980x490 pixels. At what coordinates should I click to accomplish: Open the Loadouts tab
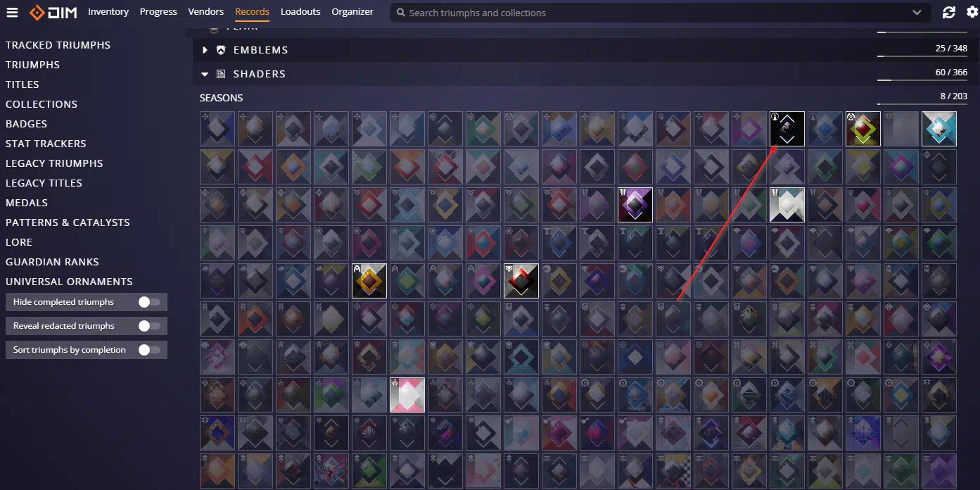pos(300,12)
